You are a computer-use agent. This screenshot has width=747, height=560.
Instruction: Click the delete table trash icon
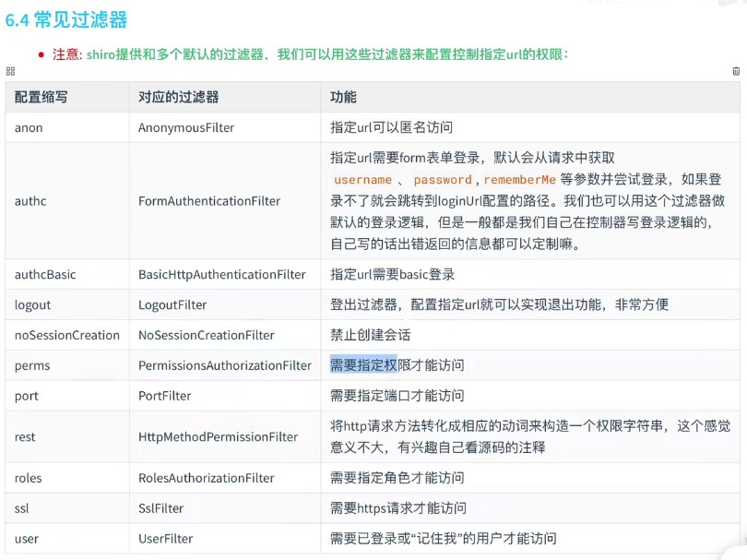tap(736, 71)
